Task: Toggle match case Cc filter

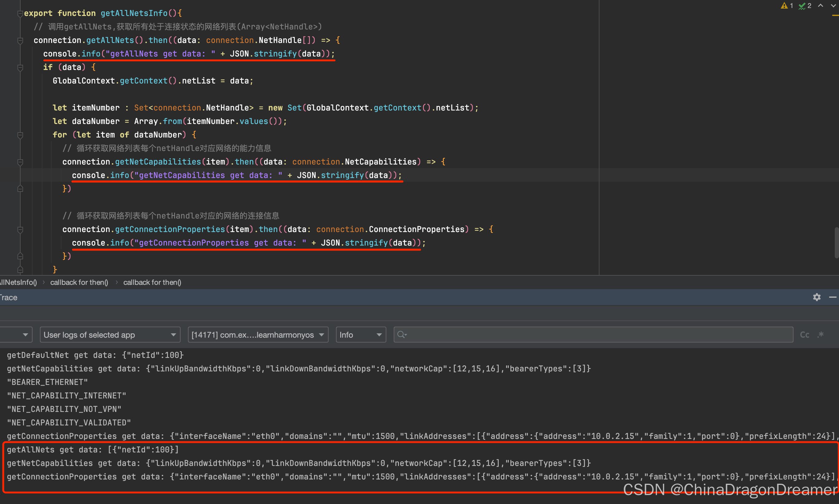Action: [x=804, y=335]
